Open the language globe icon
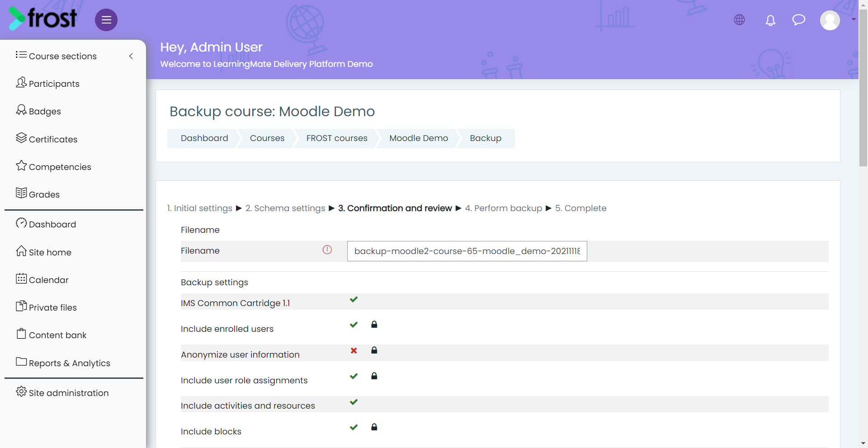 [740, 20]
